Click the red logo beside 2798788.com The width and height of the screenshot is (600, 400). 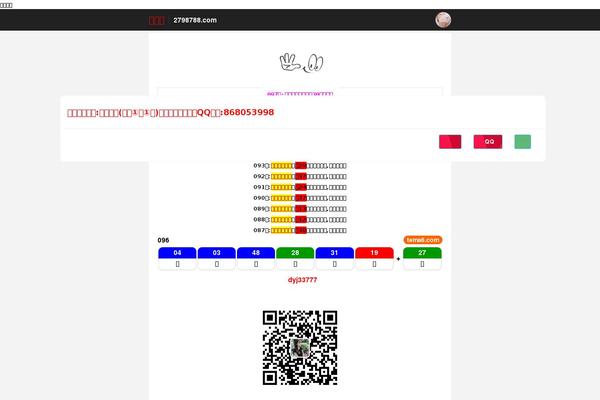pos(157,20)
